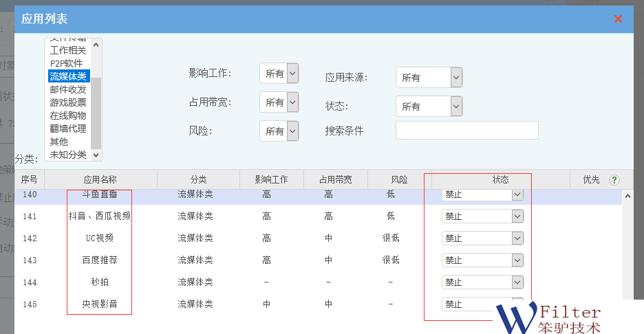Viewport: 644px width, 334px height.
Task: Open the 影响工作 filter dropdown
Action: click(x=279, y=74)
